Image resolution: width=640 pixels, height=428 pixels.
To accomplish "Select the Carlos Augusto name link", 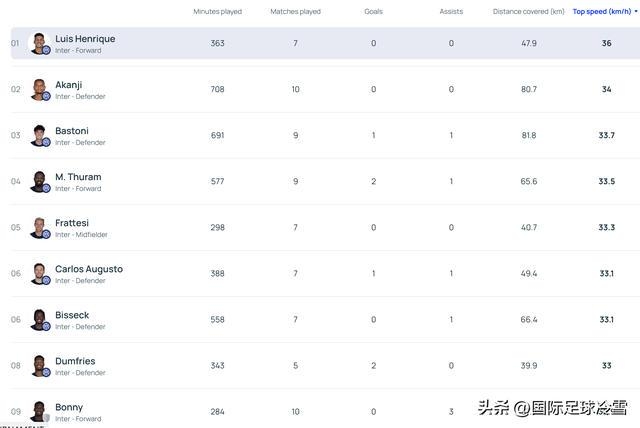I will coord(89,269).
